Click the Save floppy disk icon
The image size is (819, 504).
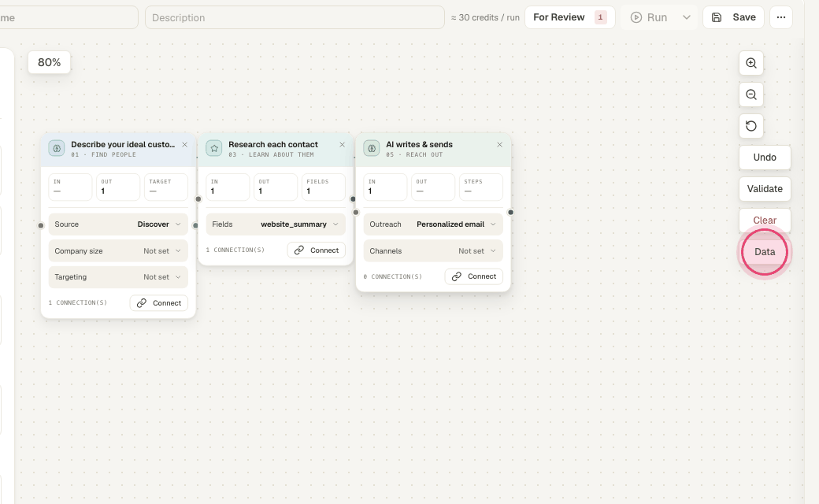tap(717, 17)
